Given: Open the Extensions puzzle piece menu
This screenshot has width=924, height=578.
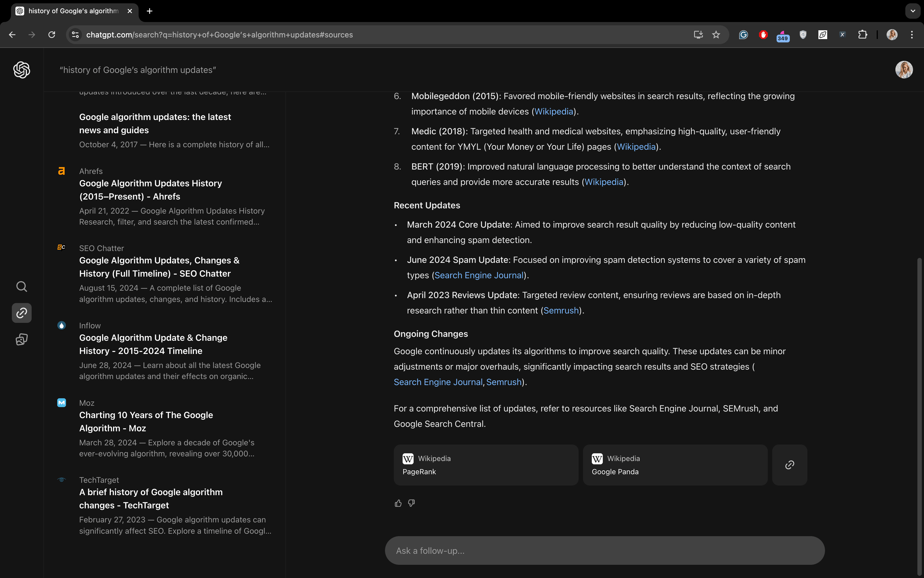Looking at the screenshot, I should [x=862, y=35].
